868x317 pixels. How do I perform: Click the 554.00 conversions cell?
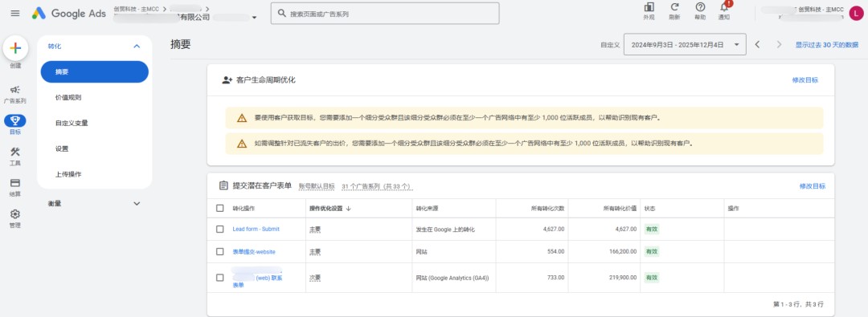click(556, 252)
